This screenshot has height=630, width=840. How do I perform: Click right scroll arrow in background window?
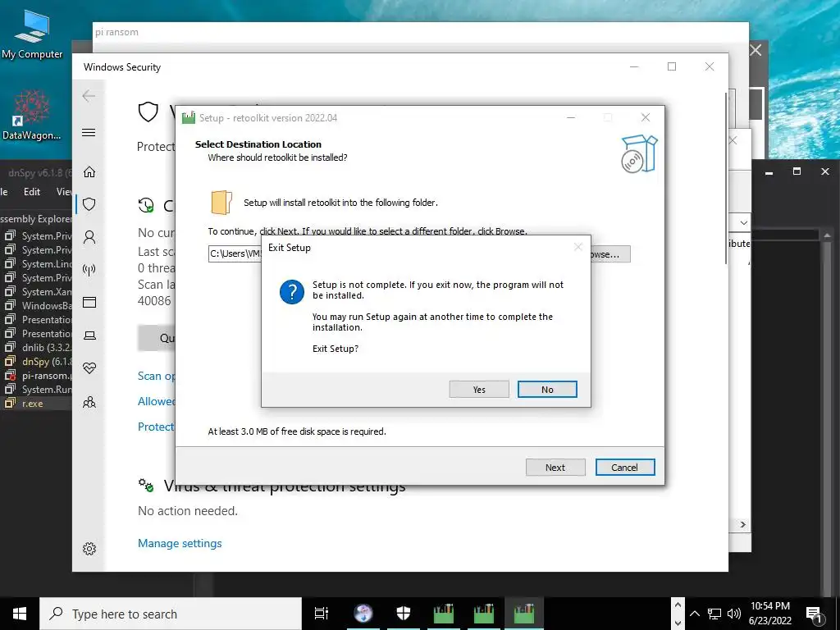coord(743,524)
